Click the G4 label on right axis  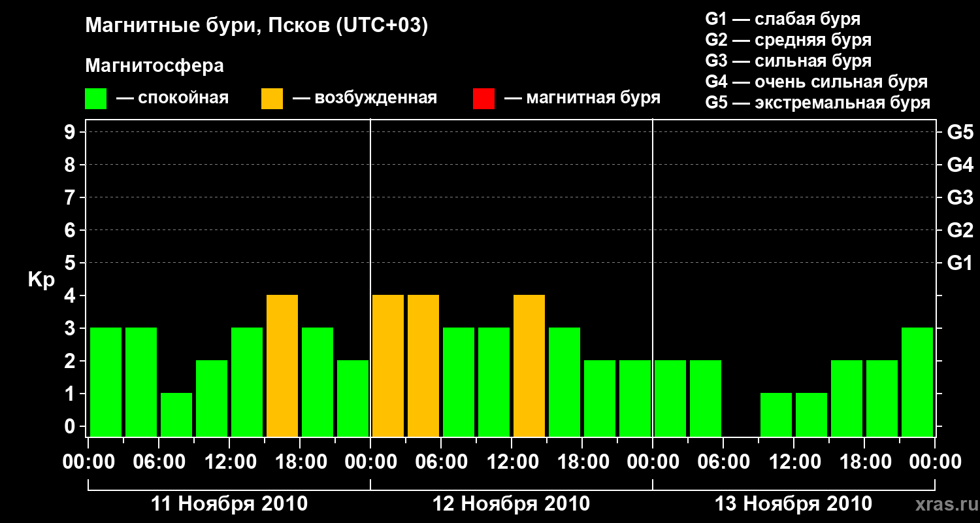click(960, 165)
